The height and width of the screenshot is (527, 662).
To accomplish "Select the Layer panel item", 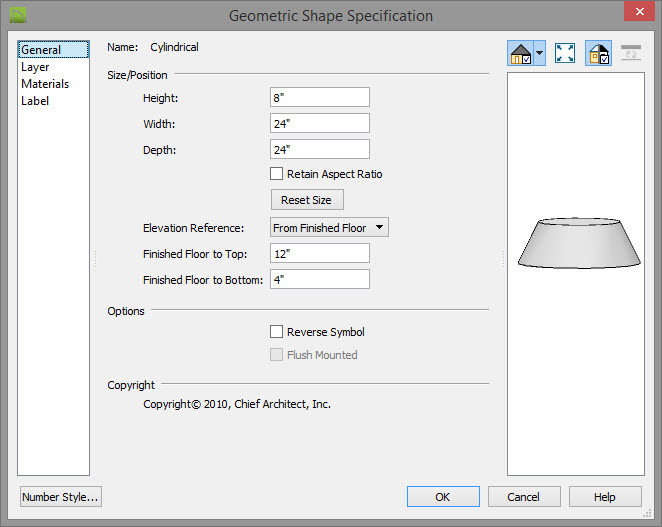I will 35,67.
